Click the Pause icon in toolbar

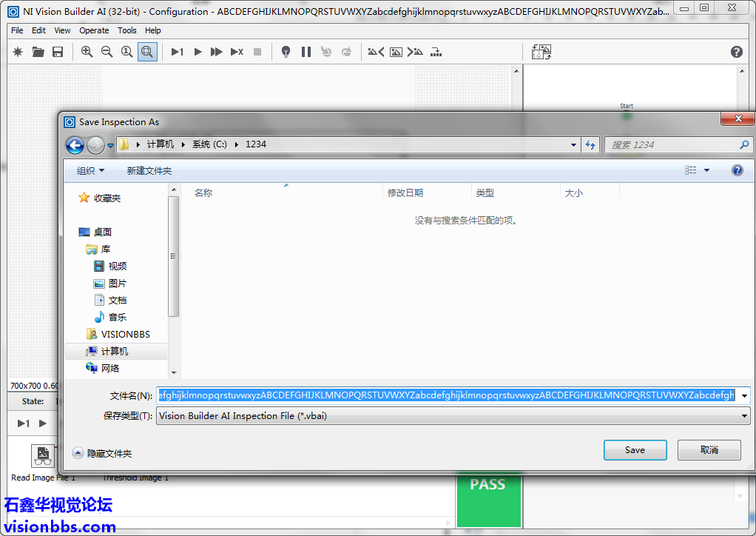click(x=306, y=52)
